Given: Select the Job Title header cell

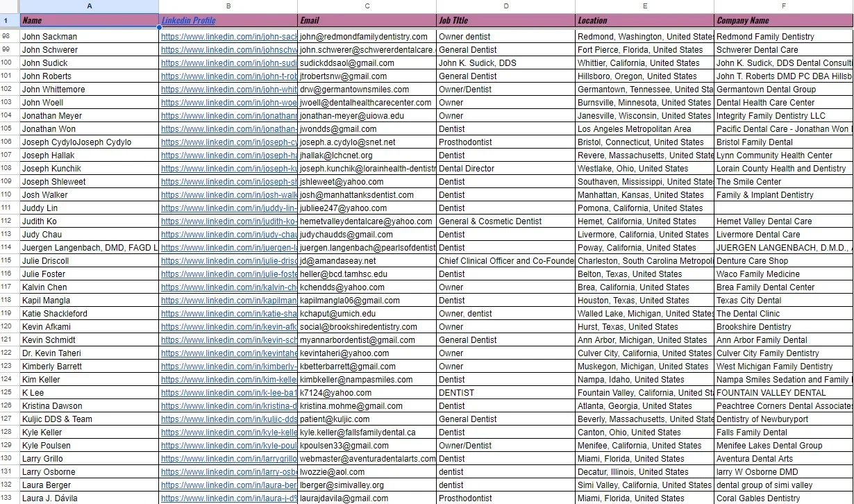Looking at the screenshot, I should tap(505, 20).
